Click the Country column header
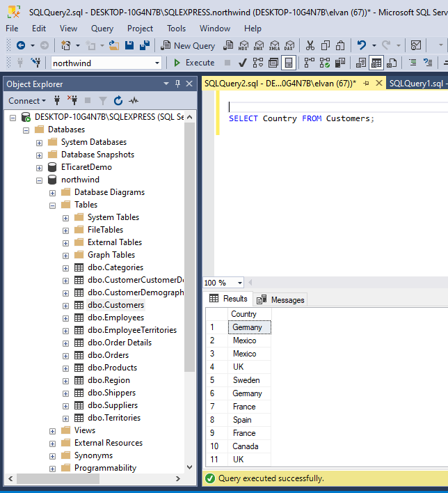This screenshot has height=493, width=448. [x=250, y=314]
